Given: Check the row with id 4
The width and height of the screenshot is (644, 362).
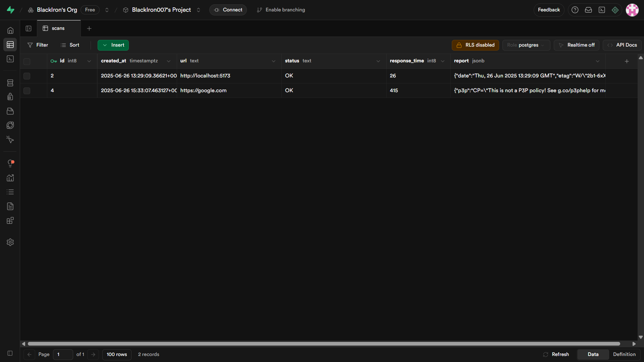Looking at the screenshot, I should (27, 91).
